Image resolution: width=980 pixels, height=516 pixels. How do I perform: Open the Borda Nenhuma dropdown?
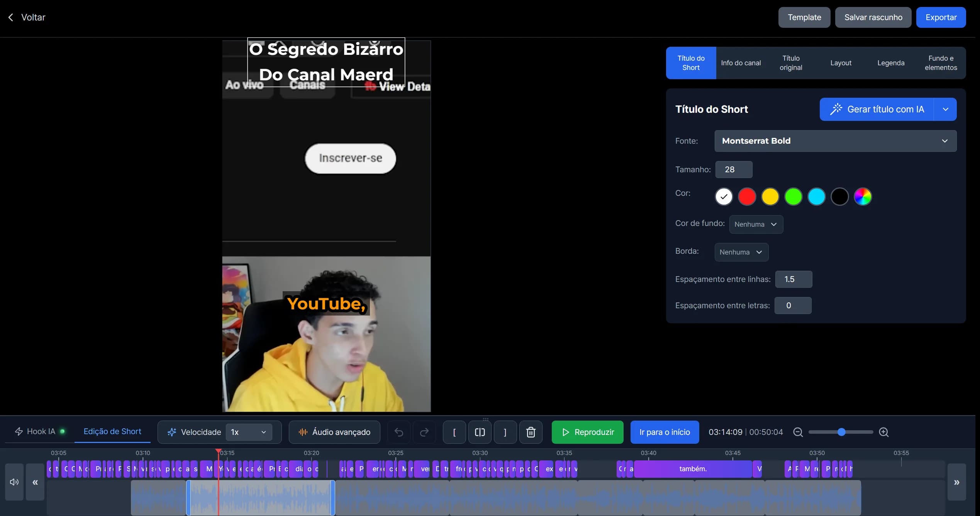(x=741, y=252)
